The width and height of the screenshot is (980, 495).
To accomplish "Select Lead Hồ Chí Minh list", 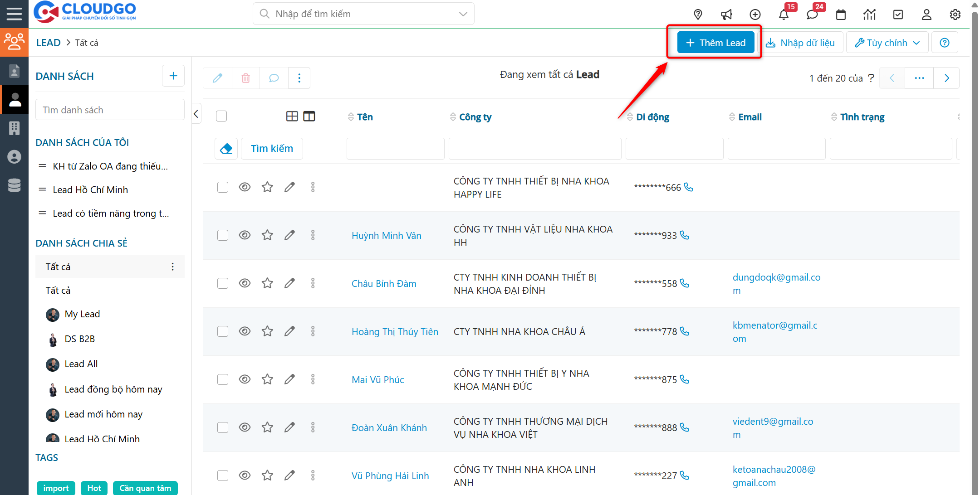I will 90,190.
